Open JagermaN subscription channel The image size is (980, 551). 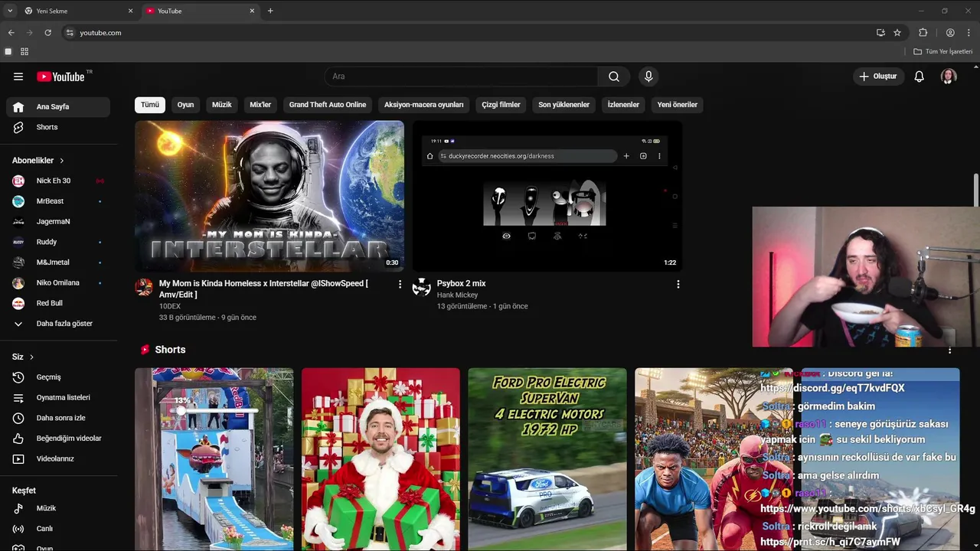[x=58, y=222]
